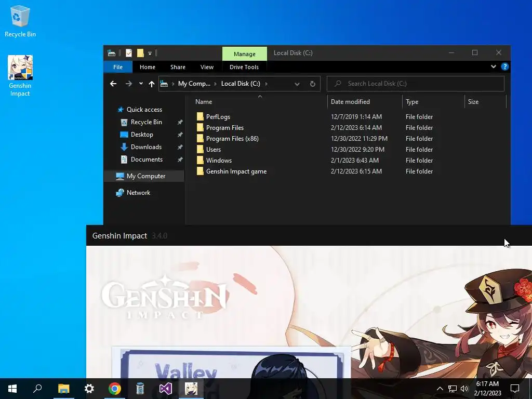Click the pin icon beside Downloads
Screen dimensions: 532x399
pos(180,147)
